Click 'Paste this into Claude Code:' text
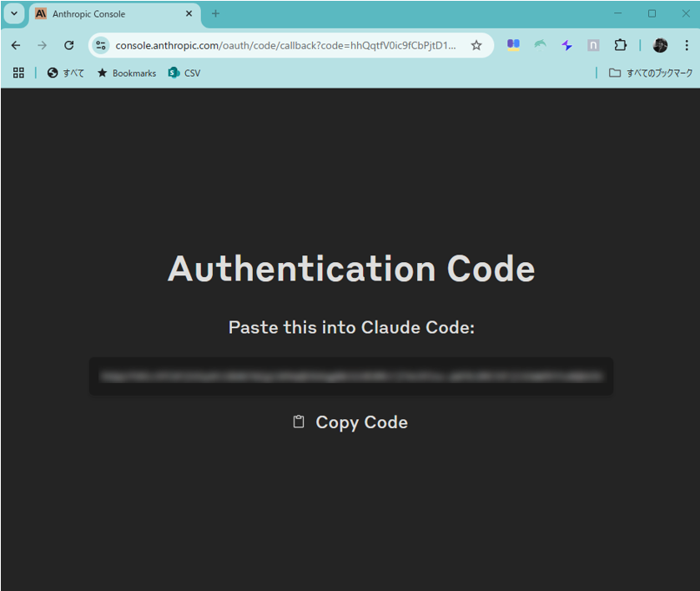700x591 pixels. [351, 327]
